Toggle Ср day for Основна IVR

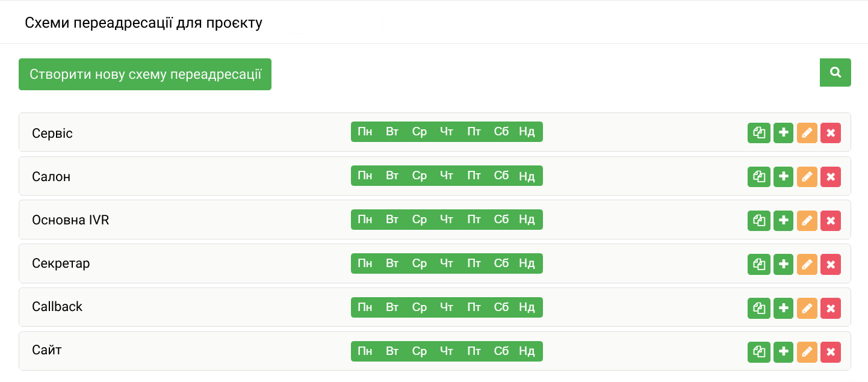click(x=420, y=220)
